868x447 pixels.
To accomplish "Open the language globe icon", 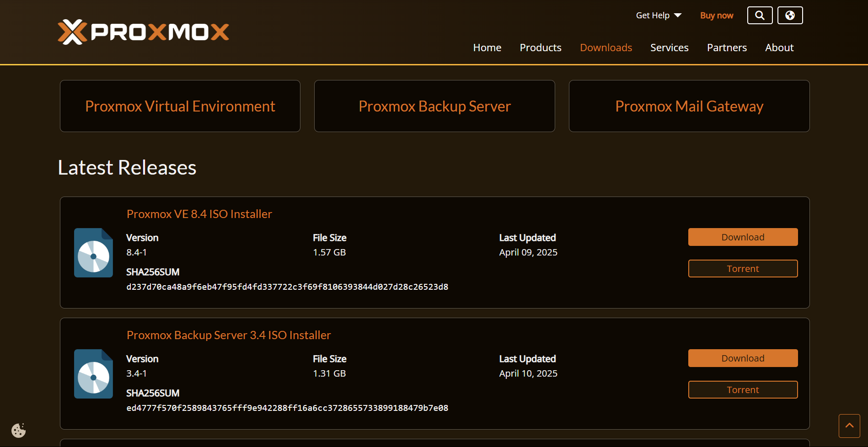I will [x=790, y=16].
